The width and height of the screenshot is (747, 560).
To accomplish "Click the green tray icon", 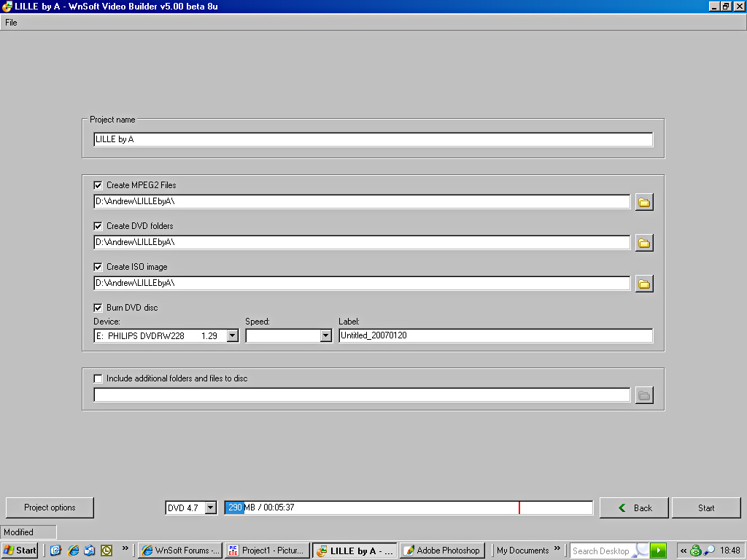I will click(x=695, y=551).
